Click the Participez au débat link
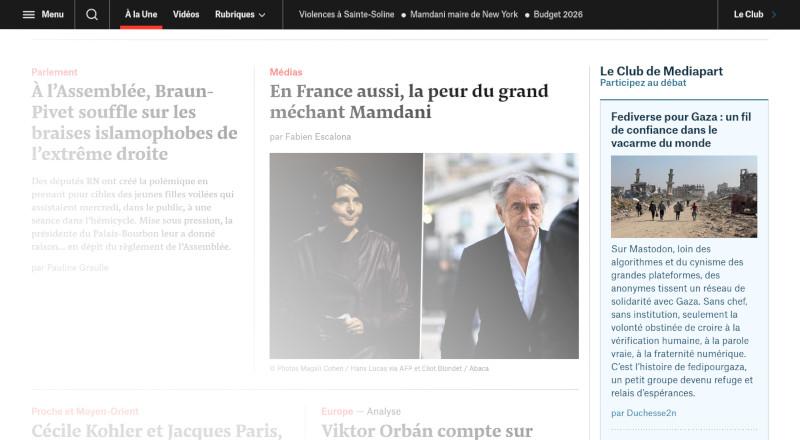The width and height of the screenshot is (800, 440). tap(643, 83)
